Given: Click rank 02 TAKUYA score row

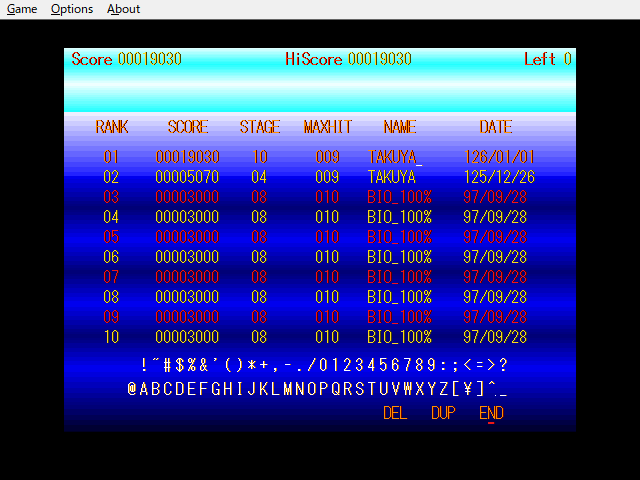Looking at the screenshot, I should tap(320, 177).
